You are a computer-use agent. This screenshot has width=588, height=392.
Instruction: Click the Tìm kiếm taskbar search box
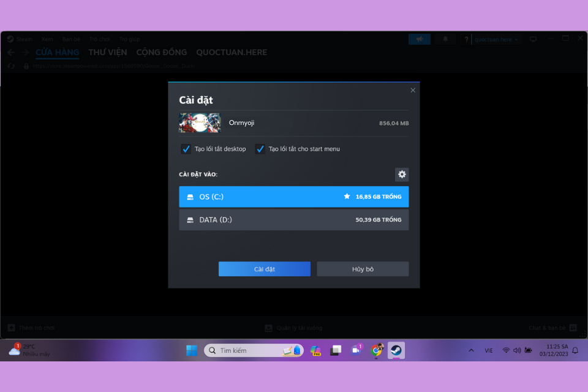coord(254,350)
